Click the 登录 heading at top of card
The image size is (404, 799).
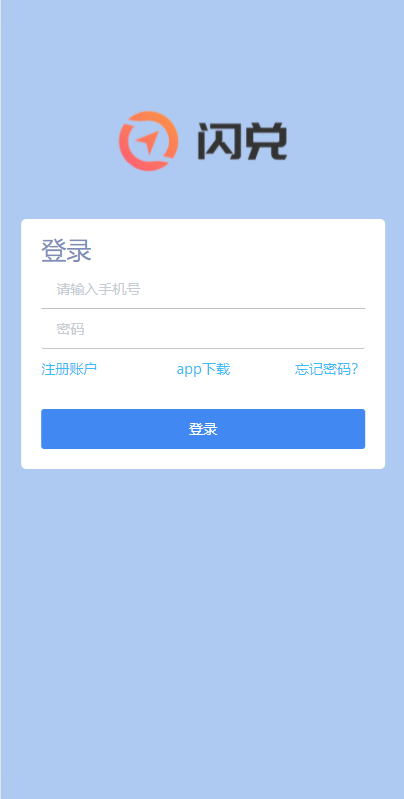point(66,251)
